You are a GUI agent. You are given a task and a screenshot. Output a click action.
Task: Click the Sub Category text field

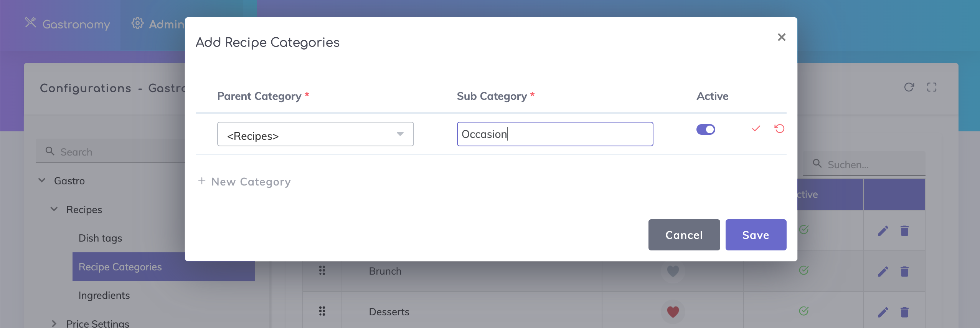(x=554, y=134)
